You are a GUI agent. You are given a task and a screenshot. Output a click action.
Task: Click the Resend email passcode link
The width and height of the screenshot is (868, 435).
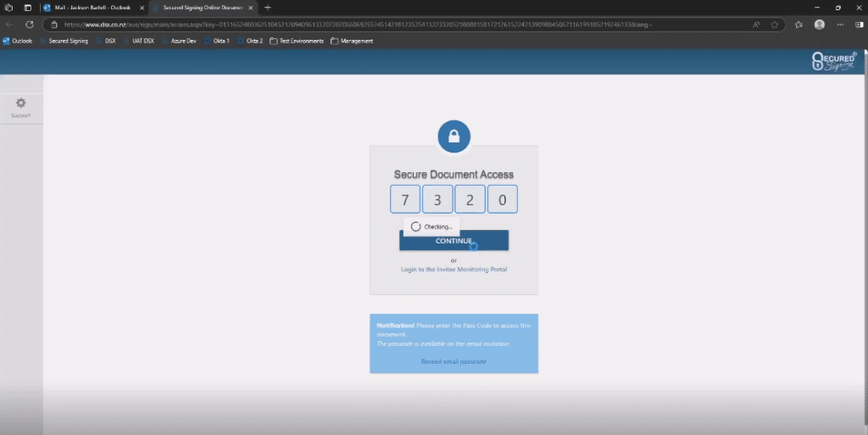(x=453, y=361)
